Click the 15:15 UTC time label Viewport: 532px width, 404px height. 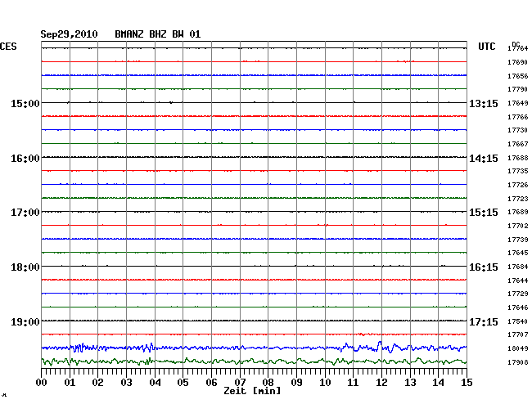tap(484, 213)
